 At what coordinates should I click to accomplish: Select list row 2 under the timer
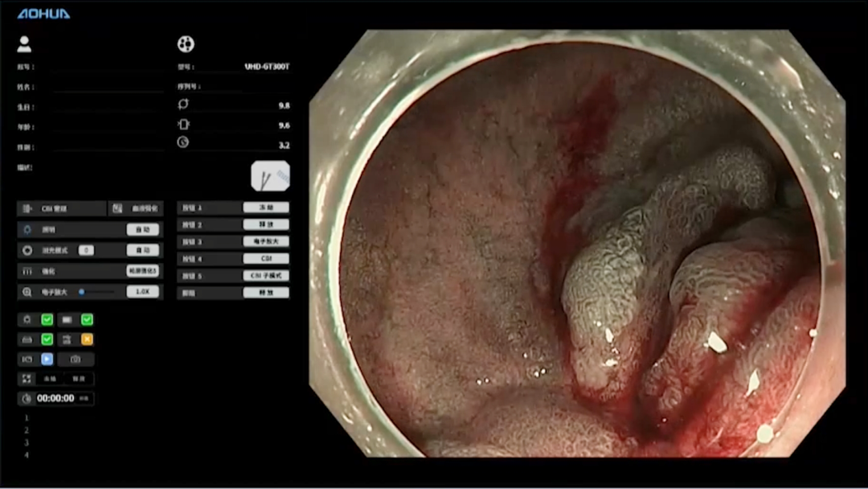[26, 430]
